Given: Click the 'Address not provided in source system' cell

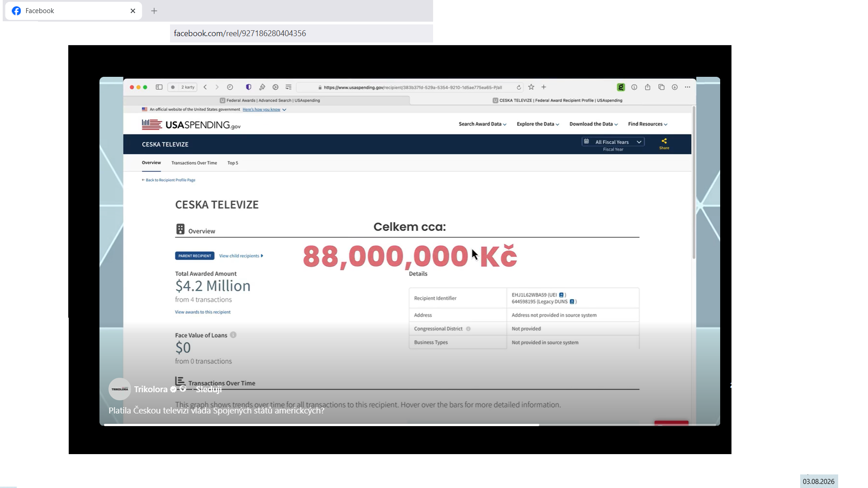Looking at the screenshot, I should click(573, 315).
